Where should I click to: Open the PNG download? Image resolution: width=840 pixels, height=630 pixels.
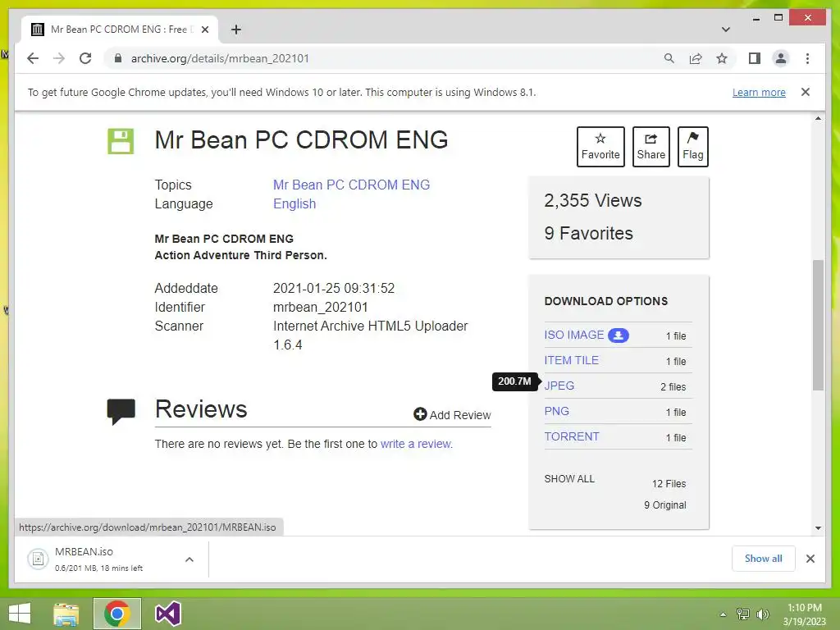[557, 412]
